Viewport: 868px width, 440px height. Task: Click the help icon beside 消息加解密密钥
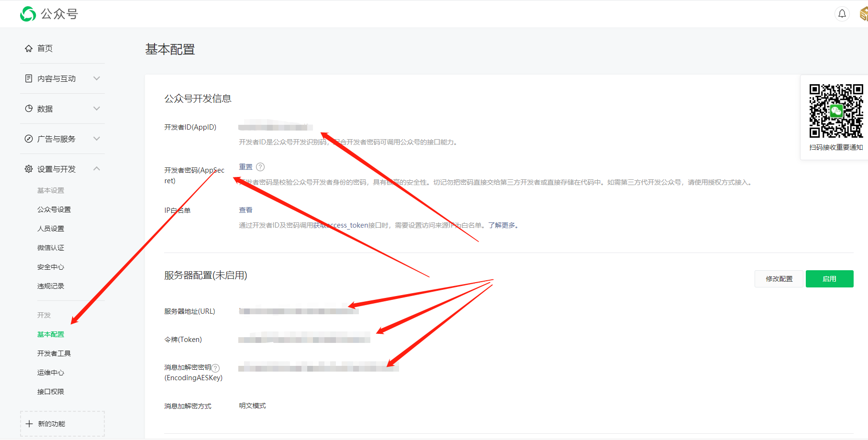216,368
